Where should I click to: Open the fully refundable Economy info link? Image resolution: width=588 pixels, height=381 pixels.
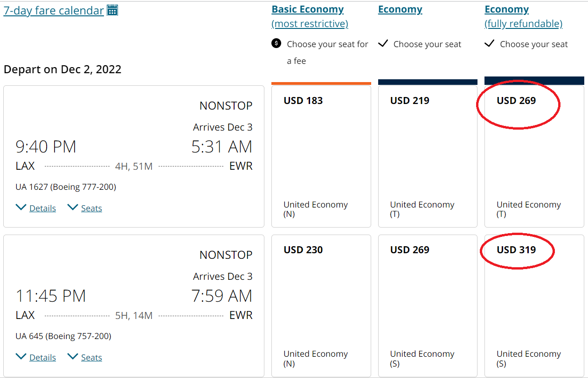[x=523, y=23]
